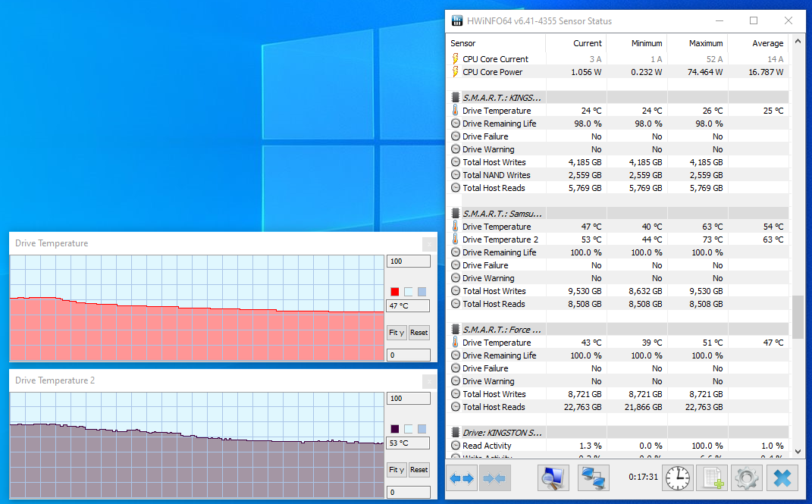Click the 22,763 GB current reads value
This screenshot has width=812, height=504.
click(x=582, y=407)
